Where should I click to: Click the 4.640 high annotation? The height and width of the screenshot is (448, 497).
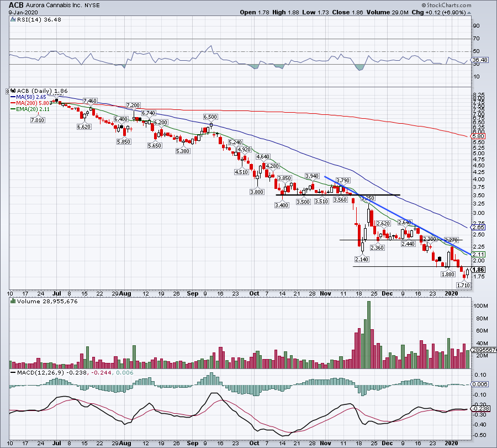pos(263,157)
